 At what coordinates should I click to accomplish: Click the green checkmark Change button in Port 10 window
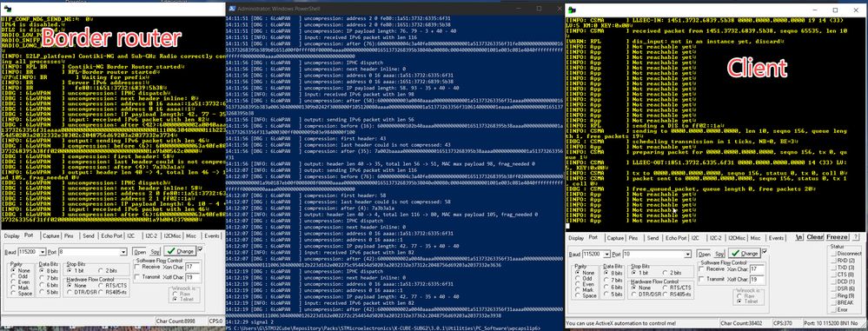pyautogui.click(x=745, y=253)
